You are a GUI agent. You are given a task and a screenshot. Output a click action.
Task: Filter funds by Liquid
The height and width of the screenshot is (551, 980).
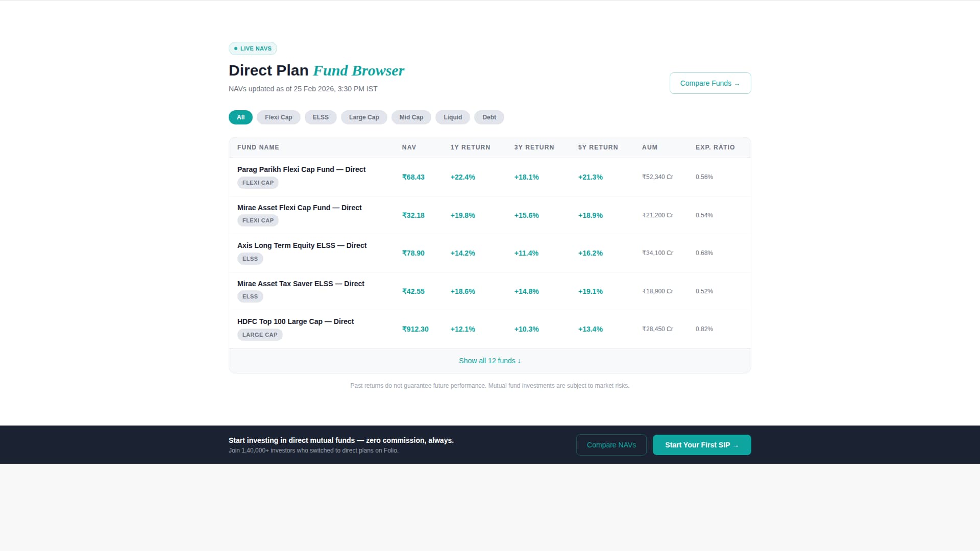tap(453, 117)
